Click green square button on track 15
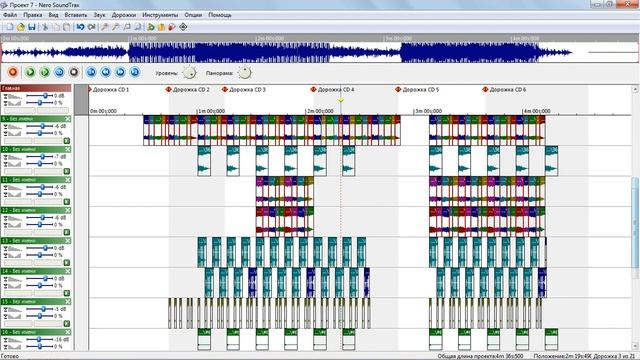Screen dimensions: 640x360 tap(67, 324)
